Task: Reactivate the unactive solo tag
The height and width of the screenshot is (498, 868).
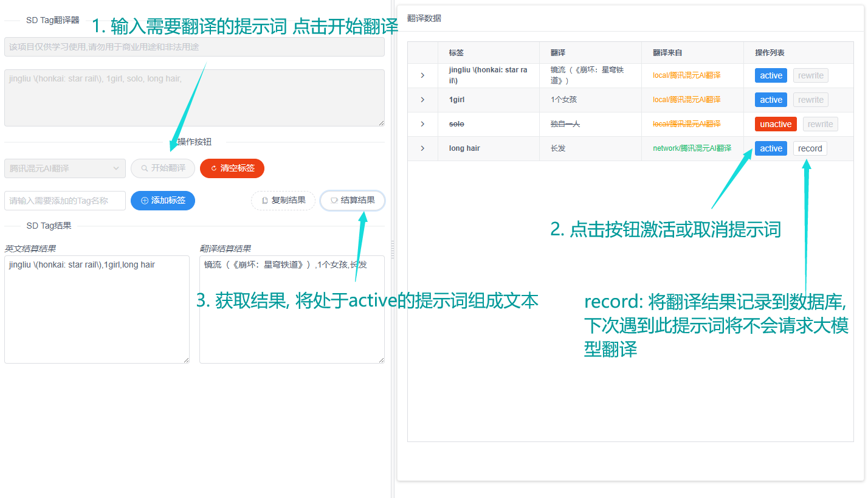Action: point(776,124)
